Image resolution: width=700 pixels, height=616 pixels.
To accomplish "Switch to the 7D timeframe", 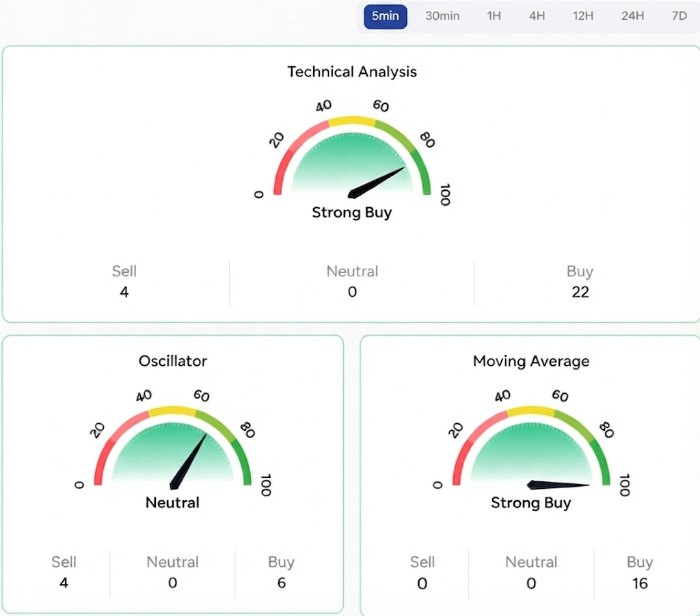I will tap(679, 16).
